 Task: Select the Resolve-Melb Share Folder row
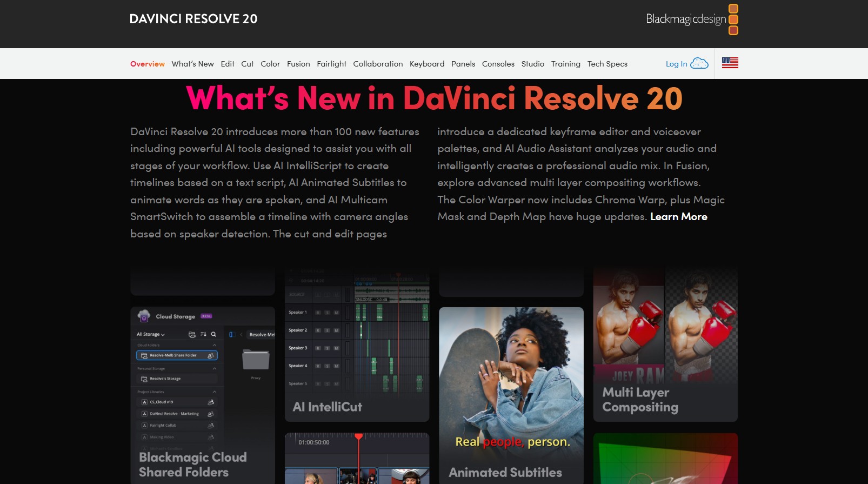(x=177, y=355)
